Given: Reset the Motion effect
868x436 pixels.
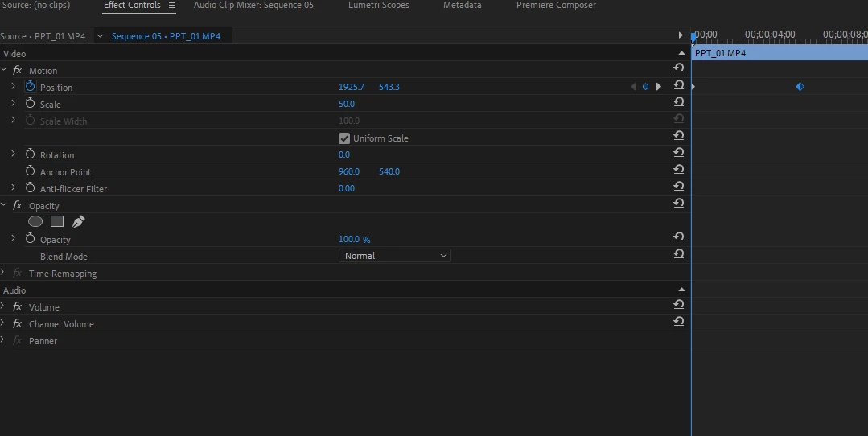Looking at the screenshot, I should click(679, 68).
